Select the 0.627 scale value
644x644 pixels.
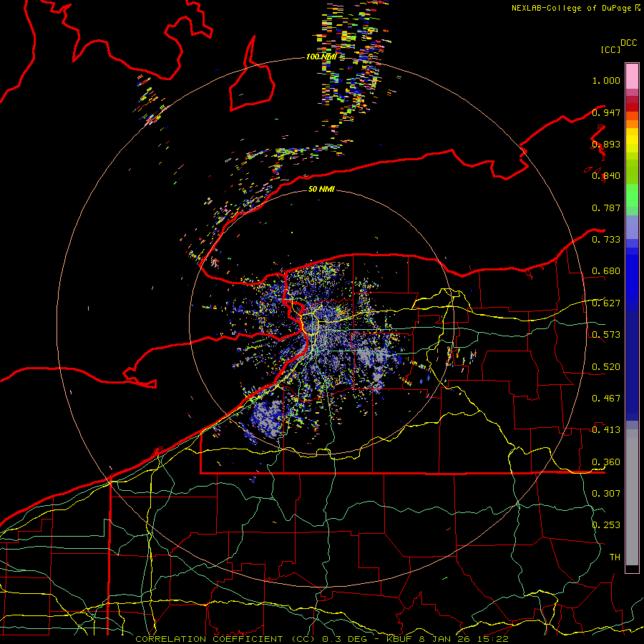(x=606, y=303)
